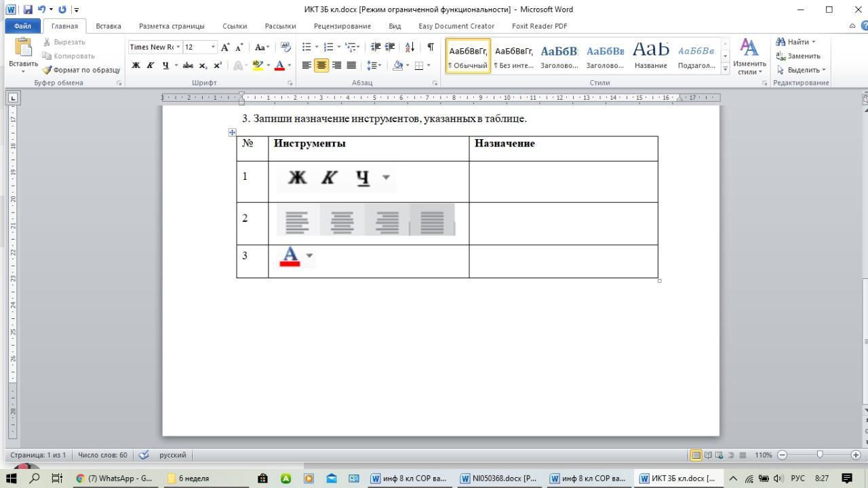Click the line spacing icon
This screenshot has width=868, height=488.
tap(373, 66)
